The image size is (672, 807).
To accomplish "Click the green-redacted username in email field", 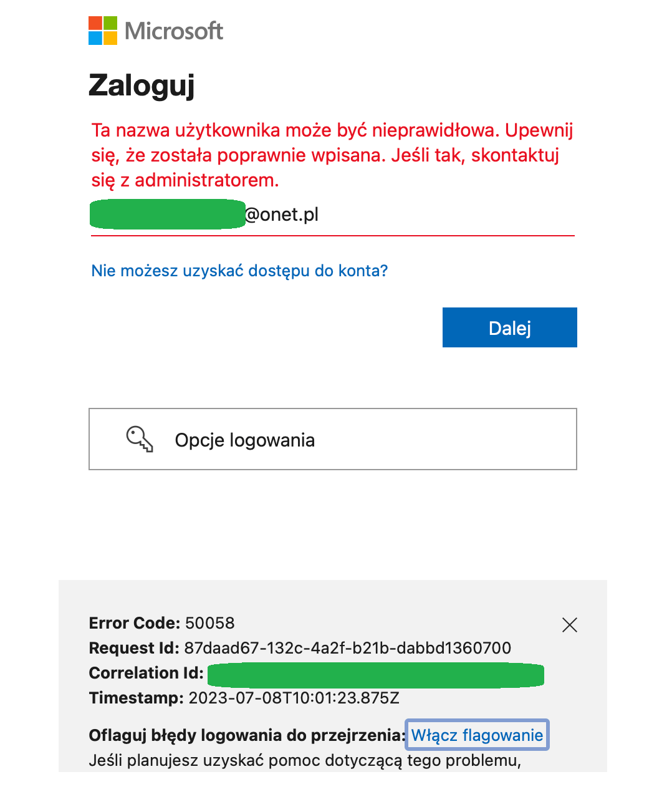I will 167,214.
